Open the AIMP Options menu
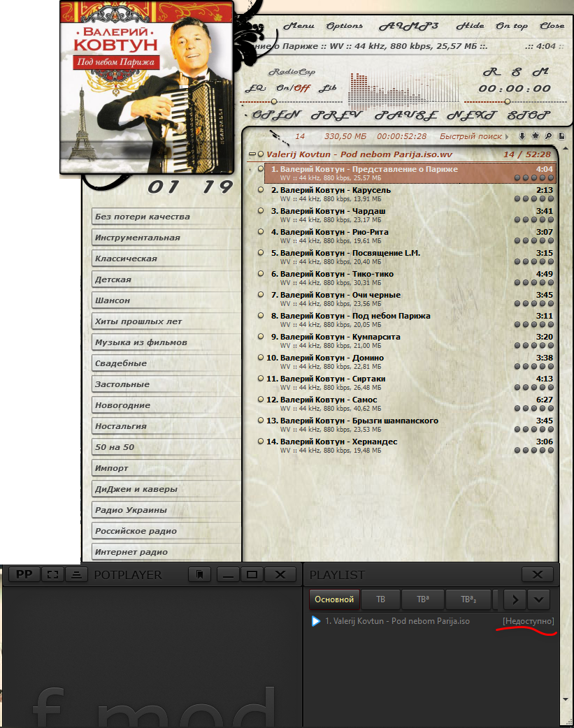The height and width of the screenshot is (728, 574). 344,26
